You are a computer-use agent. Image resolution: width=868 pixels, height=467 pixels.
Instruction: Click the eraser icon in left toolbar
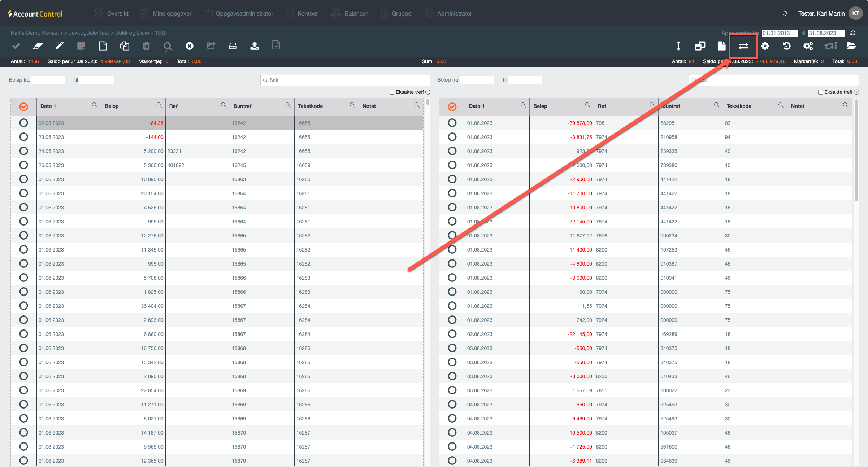(38, 46)
